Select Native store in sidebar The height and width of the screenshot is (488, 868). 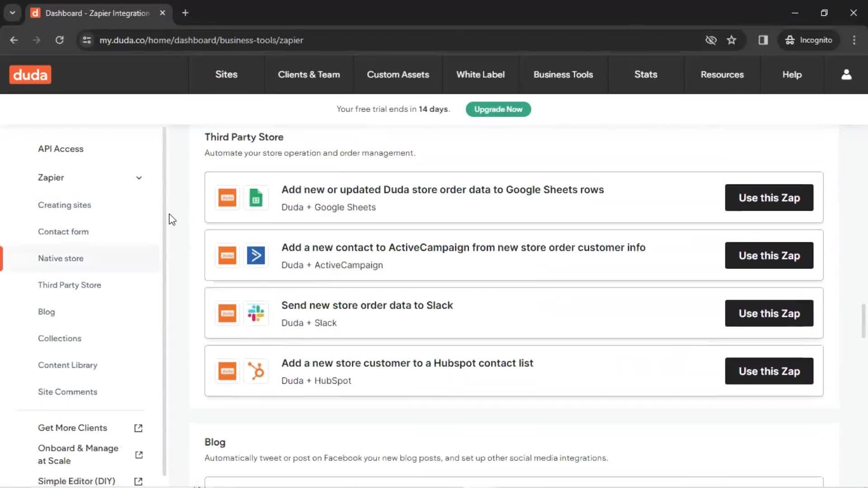61,258
